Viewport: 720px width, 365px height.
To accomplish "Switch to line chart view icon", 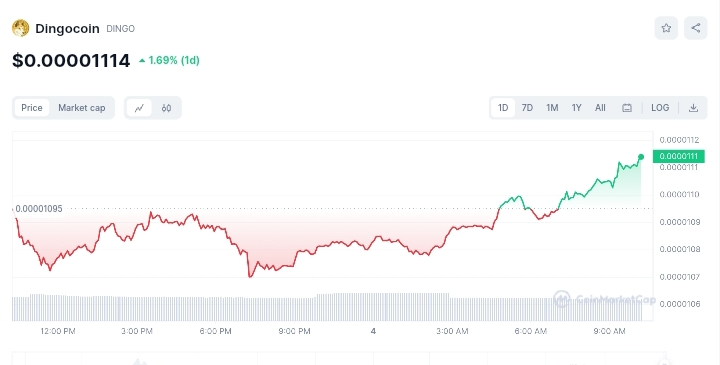I will click(139, 108).
